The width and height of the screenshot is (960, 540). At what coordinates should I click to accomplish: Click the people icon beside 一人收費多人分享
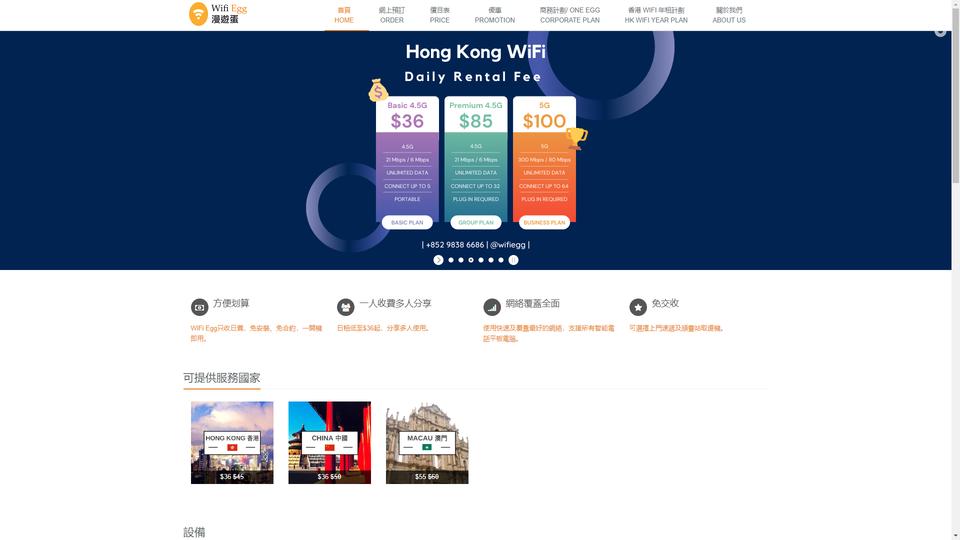coord(345,307)
